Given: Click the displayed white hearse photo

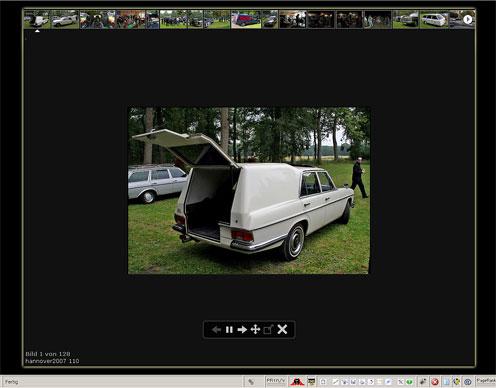Looking at the screenshot, I should click(x=249, y=190).
